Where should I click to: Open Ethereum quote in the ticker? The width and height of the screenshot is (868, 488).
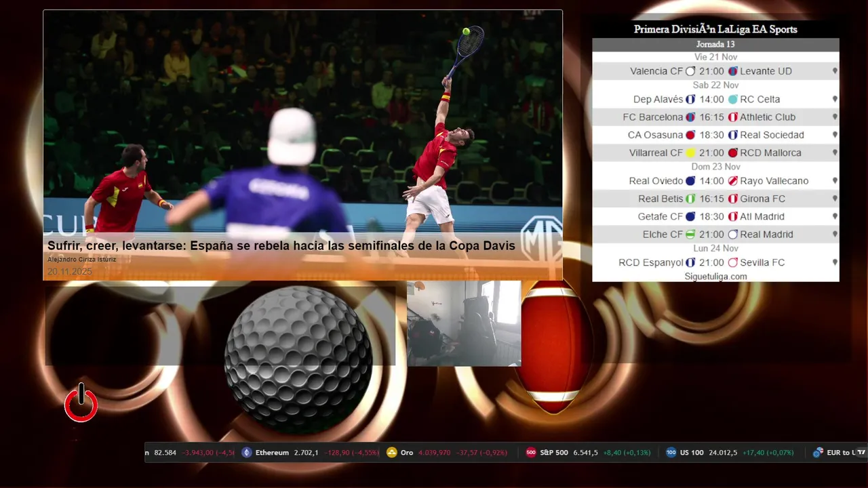(311, 453)
